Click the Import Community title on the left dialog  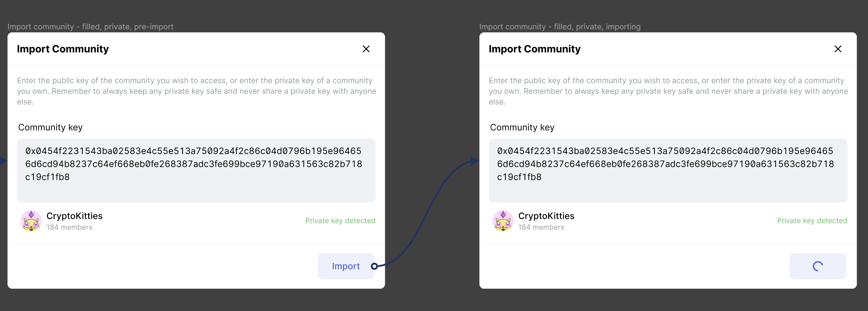click(63, 49)
